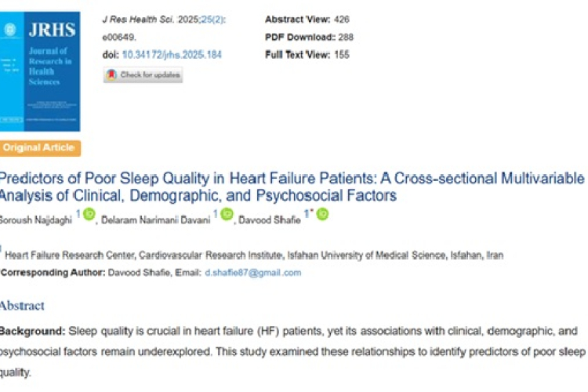Open the Check for updates button
This screenshot has height=392, width=588.
click(x=143, y=75)
